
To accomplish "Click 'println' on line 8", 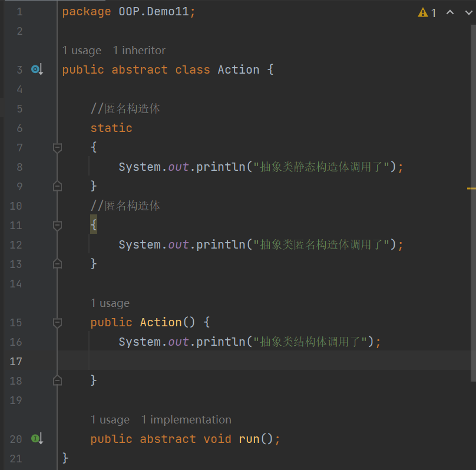I will 221,167.
